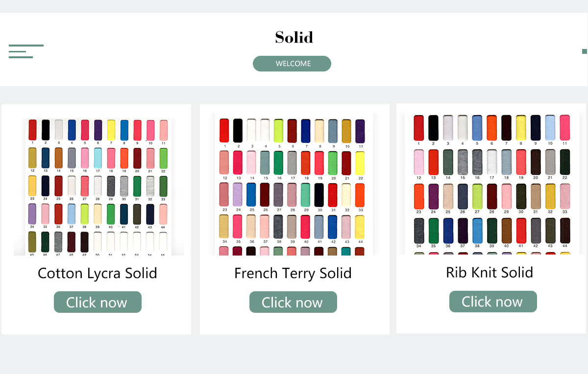Open the Rib Knit color chart image
The width and height of the screenshot is (588, 374).
click(x=492, y=184)
